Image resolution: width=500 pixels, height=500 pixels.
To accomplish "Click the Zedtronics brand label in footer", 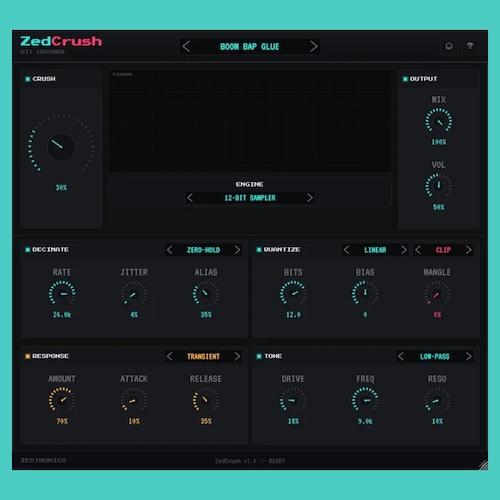I will click(x=43, y=460).
